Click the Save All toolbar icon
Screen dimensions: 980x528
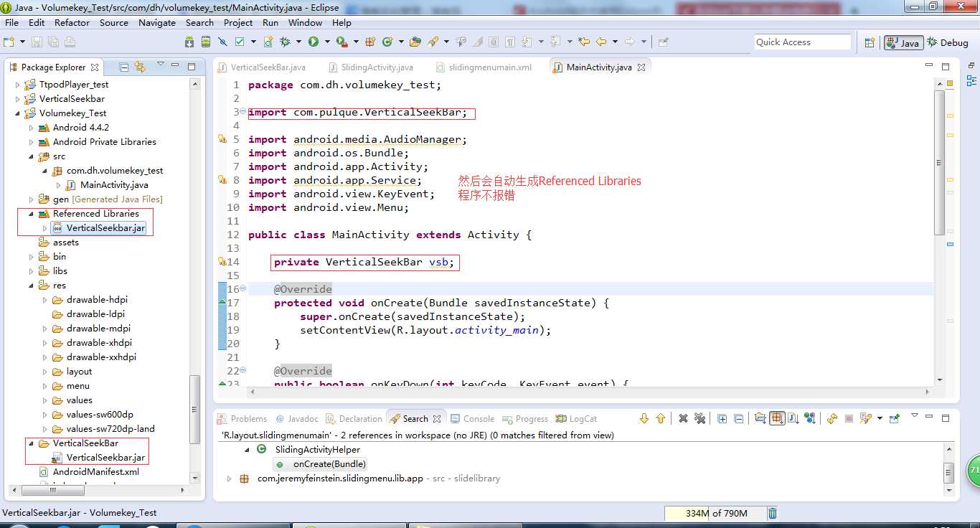[x=53, y=42]
